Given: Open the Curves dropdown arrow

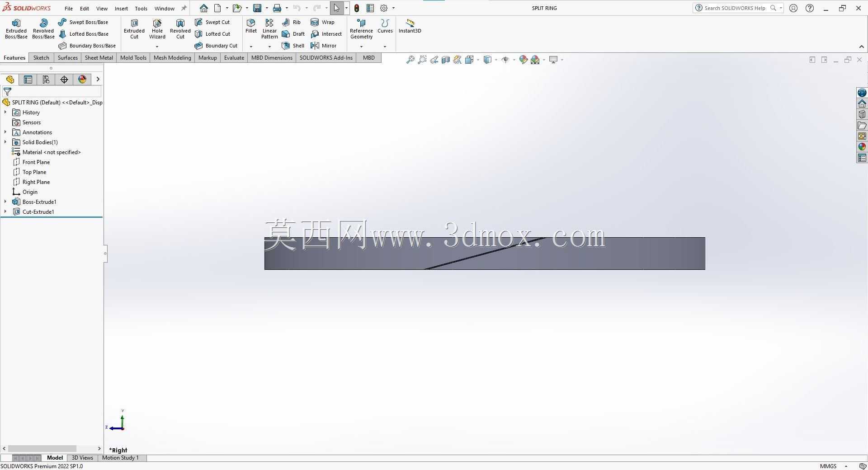Looking at the screenshot, I should tap(385, 47).
